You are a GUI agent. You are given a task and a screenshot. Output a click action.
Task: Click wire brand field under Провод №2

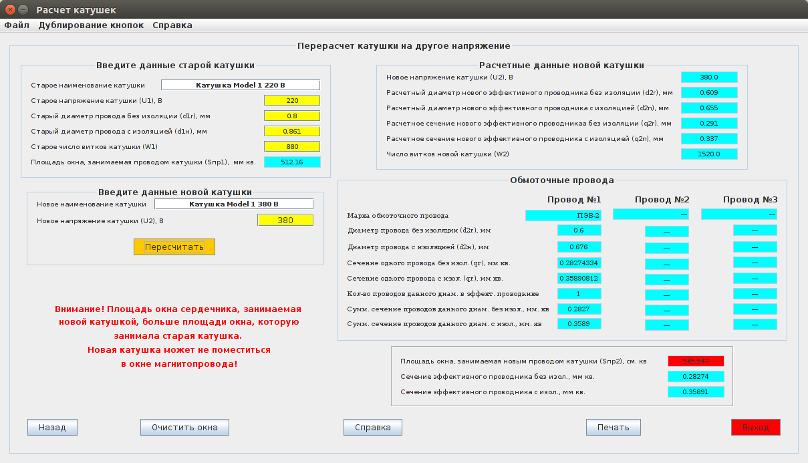pyautogui.click(x=651, y=214)
